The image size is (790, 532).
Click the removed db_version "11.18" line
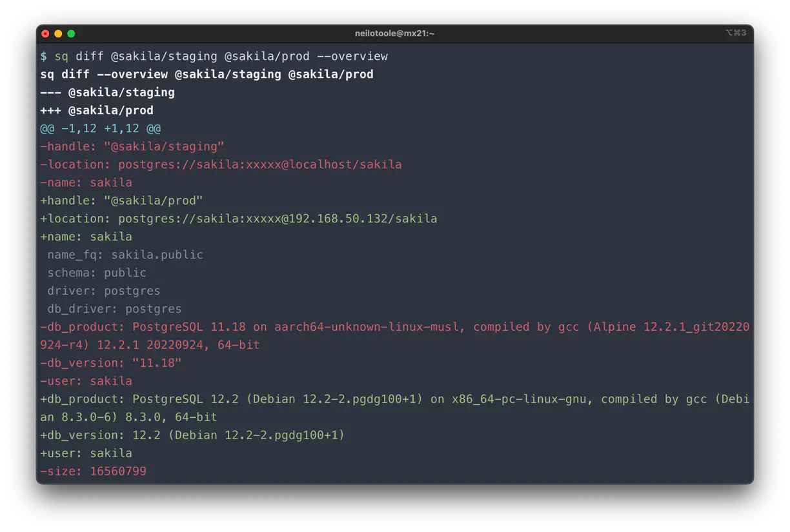click(x=110, y=363)
